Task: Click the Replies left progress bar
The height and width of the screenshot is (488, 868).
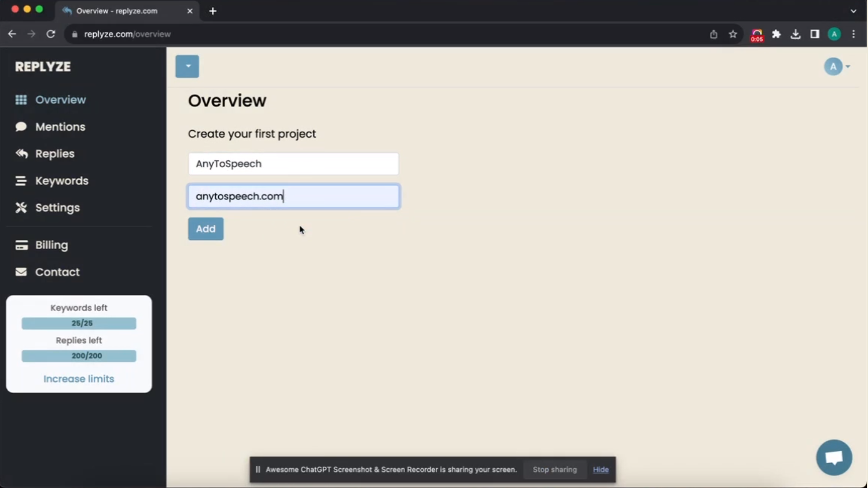Action: pyautogui.click(x=78, y=356)
